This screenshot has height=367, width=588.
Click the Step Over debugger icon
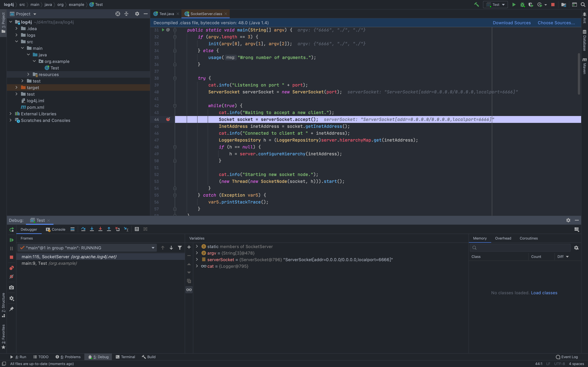(x=83, y=229)
